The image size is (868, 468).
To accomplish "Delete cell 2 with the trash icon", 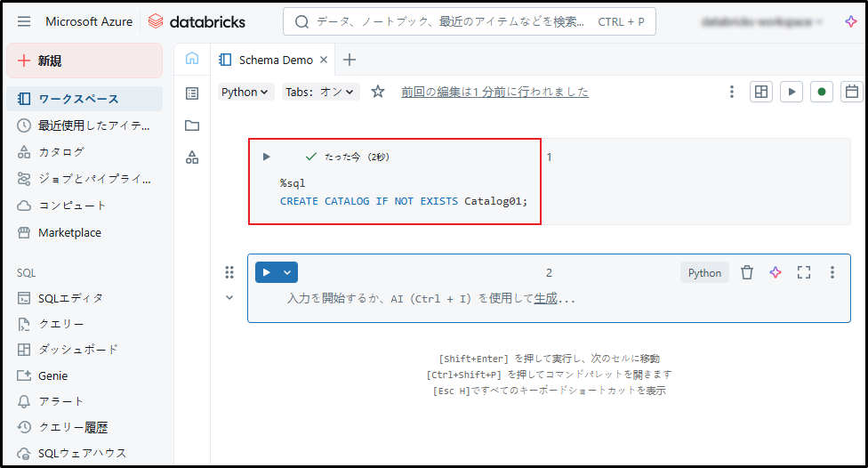I will tap(747, 272).
